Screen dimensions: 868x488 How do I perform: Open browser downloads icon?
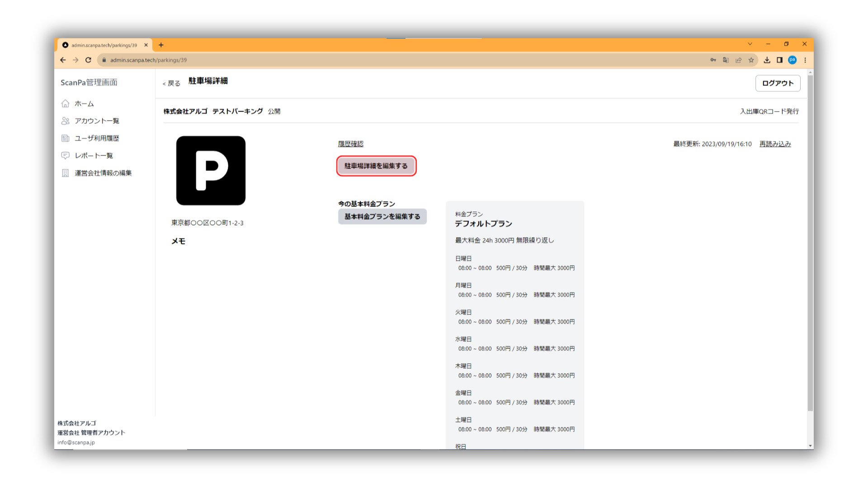pyautogui.click(x=767, y=60)
